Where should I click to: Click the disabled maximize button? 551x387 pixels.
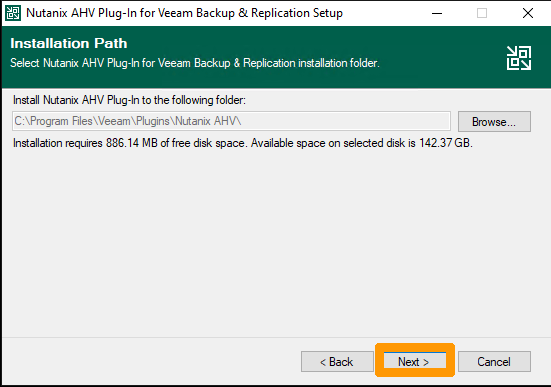click(482, 13)
